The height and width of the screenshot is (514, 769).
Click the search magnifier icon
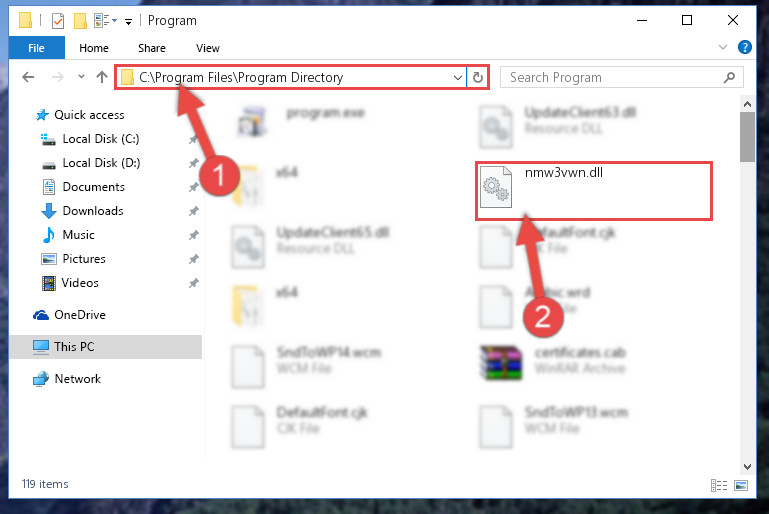729,77
